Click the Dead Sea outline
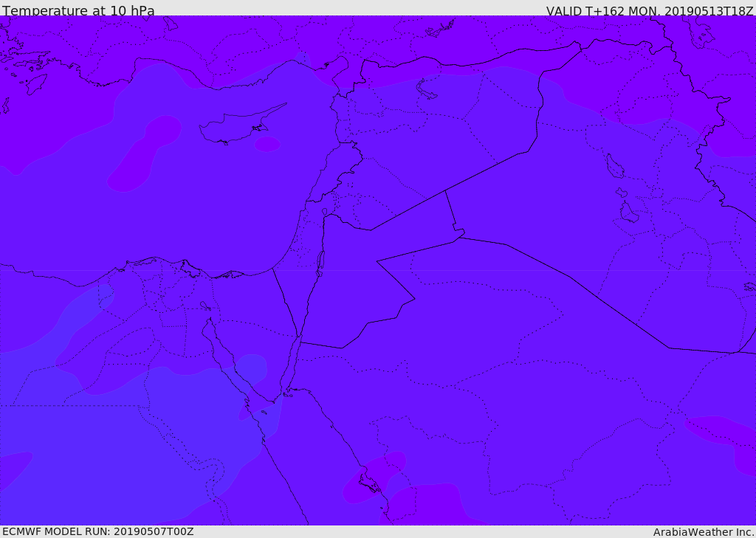The height and width of the screenshot is (538, 756). pyautogui.click(x=320, y=263)
